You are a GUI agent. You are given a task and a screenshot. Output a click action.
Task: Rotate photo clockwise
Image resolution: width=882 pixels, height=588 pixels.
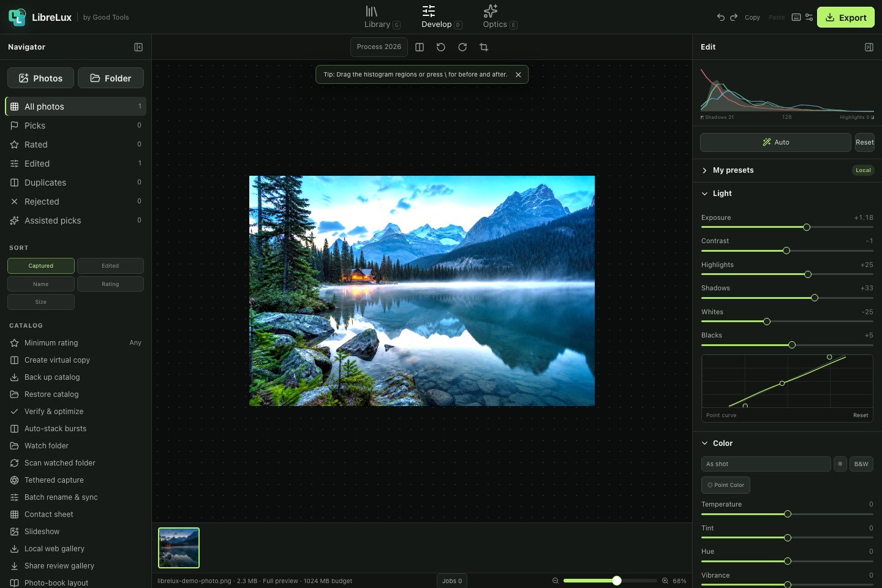pos(462,47)
